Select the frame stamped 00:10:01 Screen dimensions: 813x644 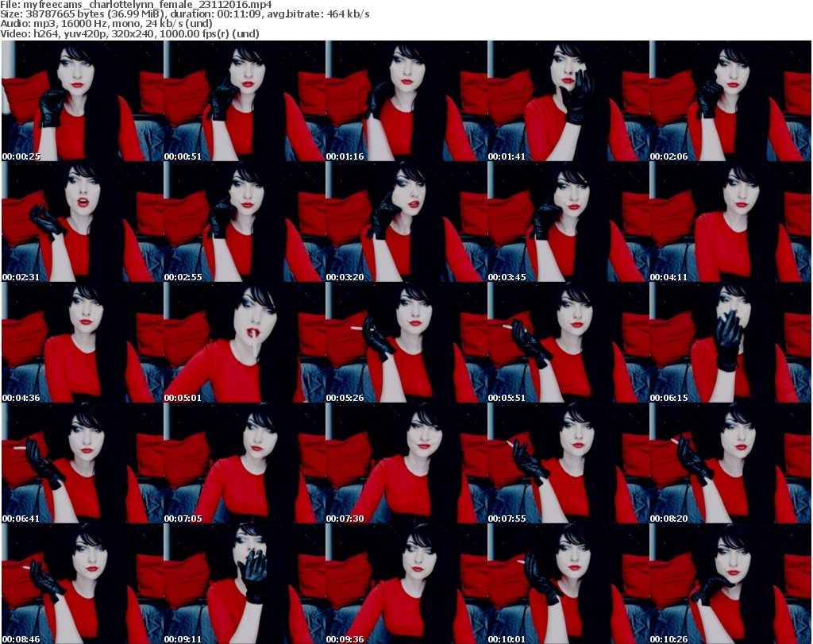click(x=568, y=584)
